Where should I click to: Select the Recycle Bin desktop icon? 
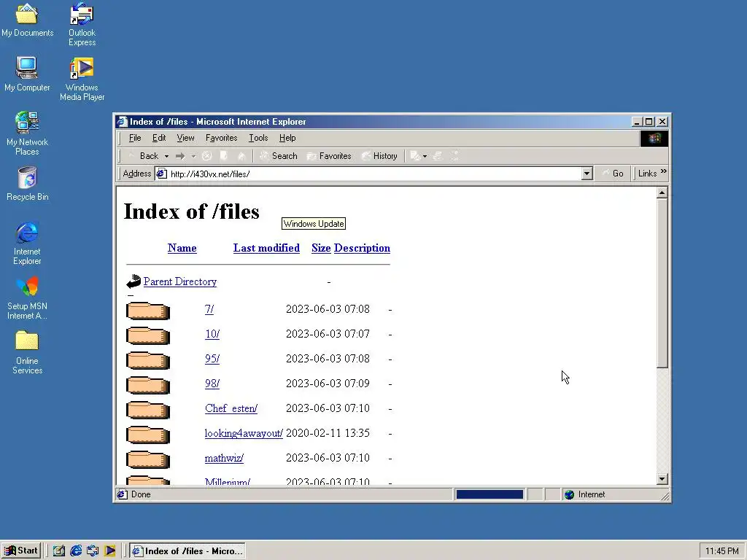point(27,184)
